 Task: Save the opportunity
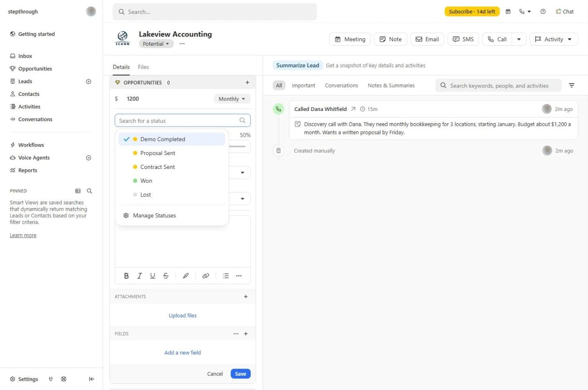[240, 374]
